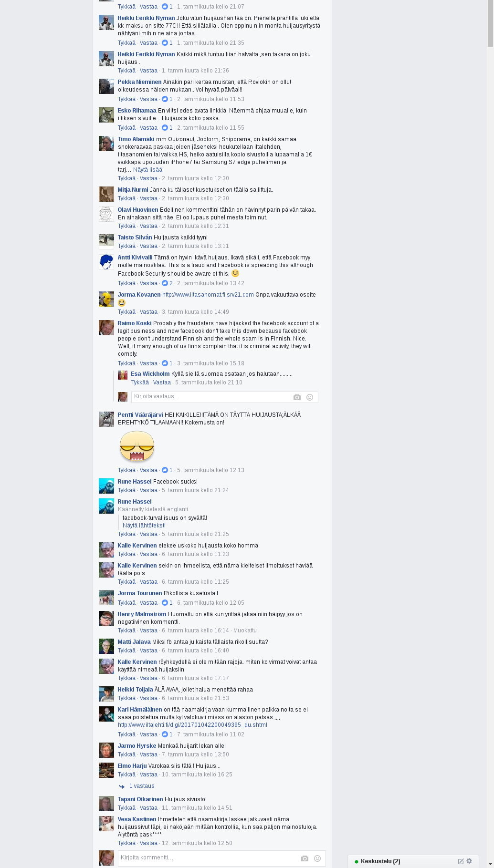
Task: Open emoji picker in the reply field
Action: 310,397
